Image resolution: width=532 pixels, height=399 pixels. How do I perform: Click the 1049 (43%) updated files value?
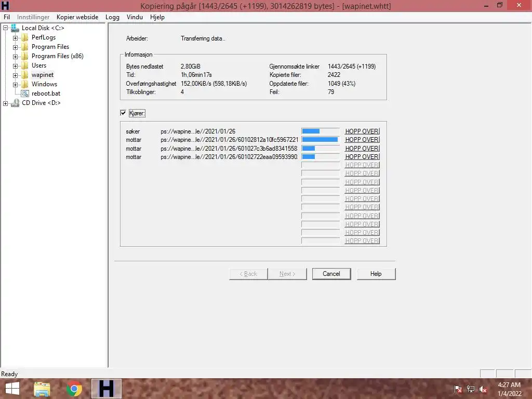coord(342,84)
